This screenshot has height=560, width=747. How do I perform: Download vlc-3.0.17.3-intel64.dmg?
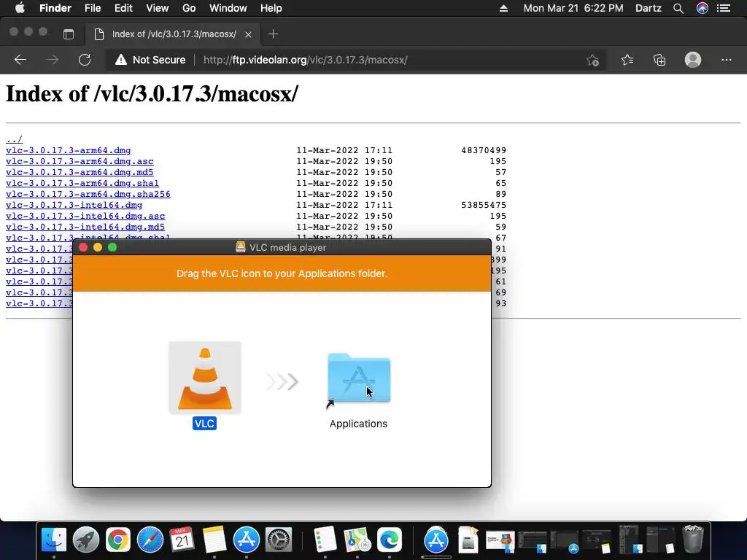tap(74, 205)
